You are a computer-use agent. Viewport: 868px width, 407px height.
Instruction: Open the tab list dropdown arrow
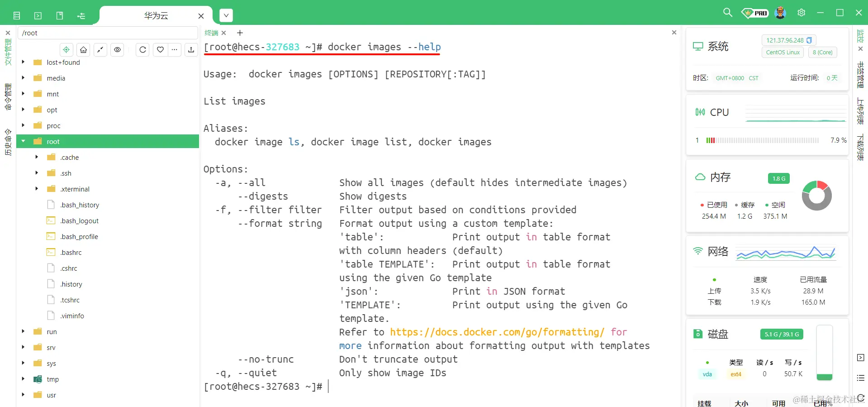(226, 16)
